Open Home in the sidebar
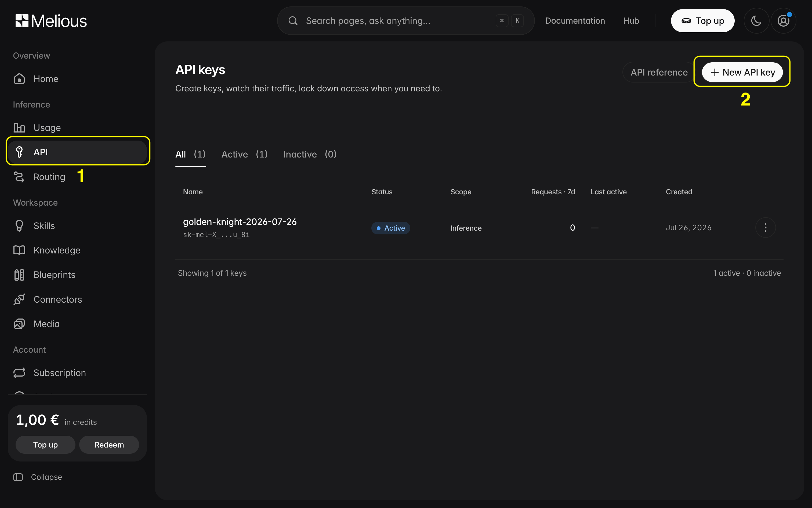The width and height of the screenshot is (812, 508). pyautogui.click(x=77, y=78)
